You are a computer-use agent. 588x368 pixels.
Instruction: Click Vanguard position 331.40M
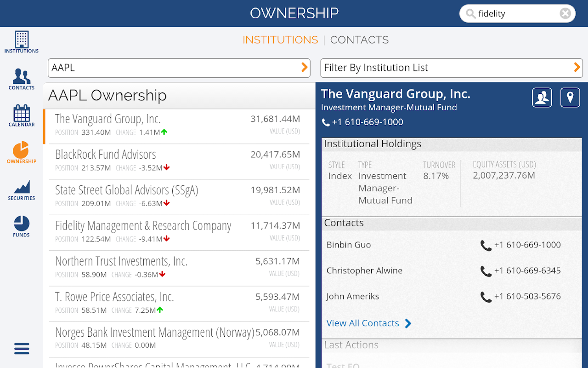click(x=96, y=132)
